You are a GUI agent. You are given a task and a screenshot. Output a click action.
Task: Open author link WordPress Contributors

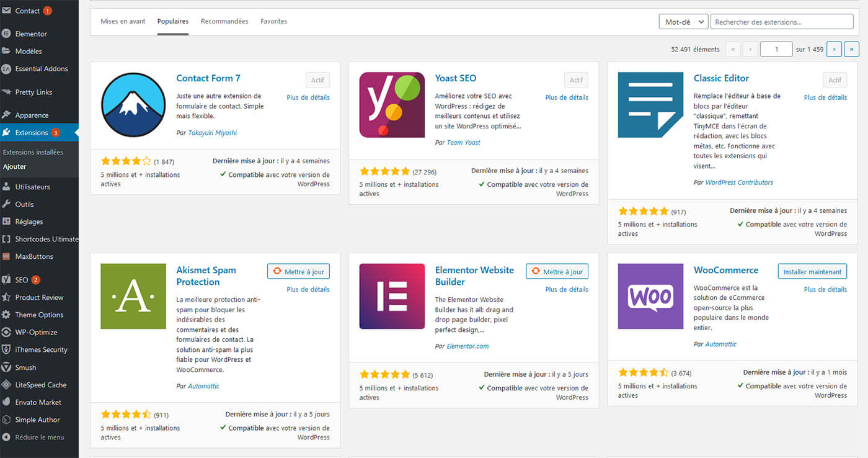point(739,182)
